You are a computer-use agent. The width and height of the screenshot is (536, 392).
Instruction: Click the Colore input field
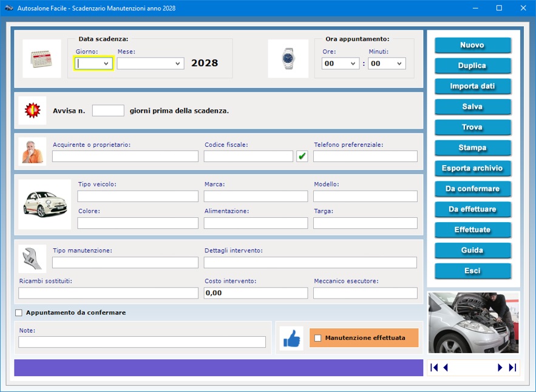(138, 223)
